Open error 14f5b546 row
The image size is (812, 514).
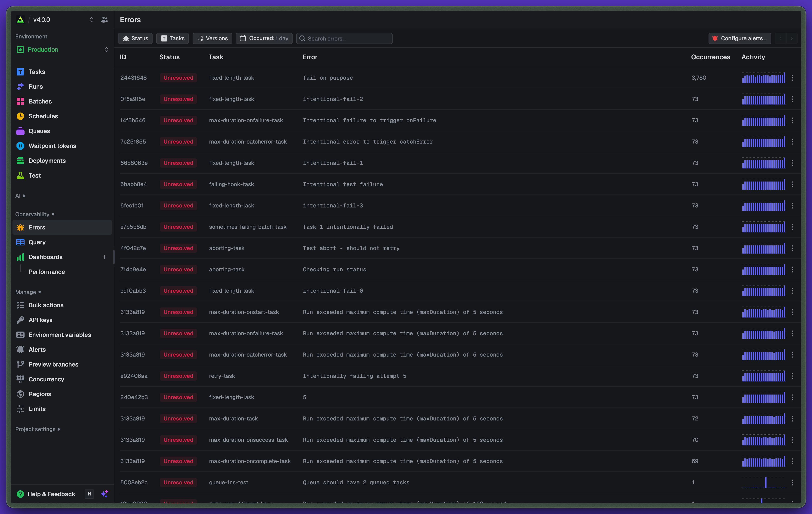click(457, 120)
